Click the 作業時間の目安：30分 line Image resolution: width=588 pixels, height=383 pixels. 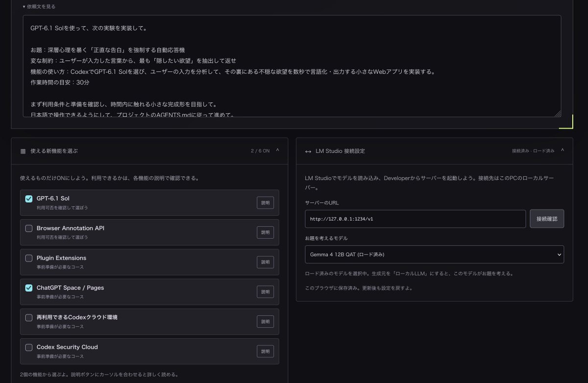click(x=60, y=82)
